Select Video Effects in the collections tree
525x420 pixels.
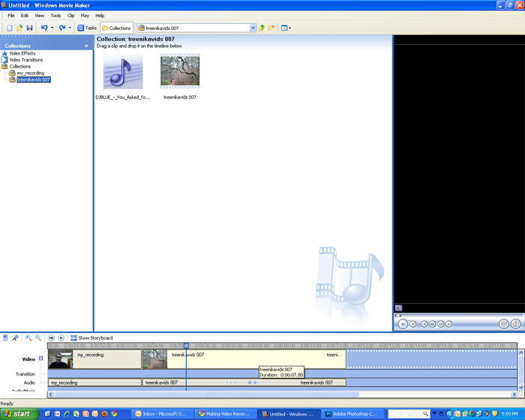point(22,53)
